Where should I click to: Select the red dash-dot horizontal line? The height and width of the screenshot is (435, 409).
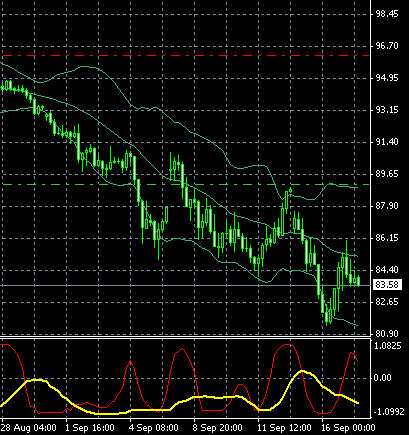click(185, 55)
